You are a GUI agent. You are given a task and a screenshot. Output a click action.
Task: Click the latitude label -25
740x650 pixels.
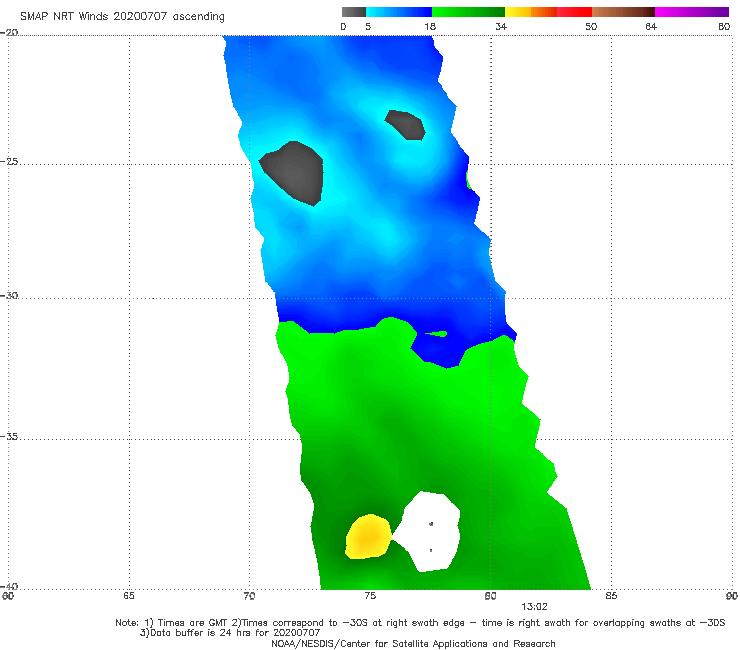tap(9, 162)
